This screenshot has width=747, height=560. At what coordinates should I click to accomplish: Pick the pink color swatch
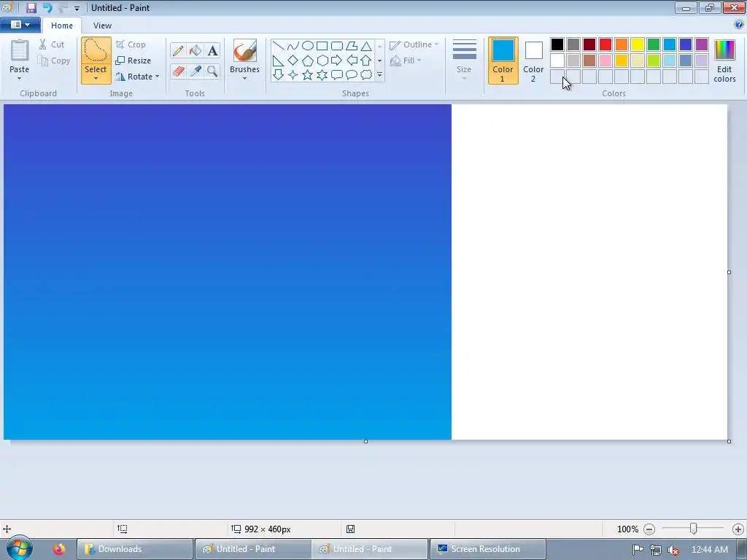(605, 61)
